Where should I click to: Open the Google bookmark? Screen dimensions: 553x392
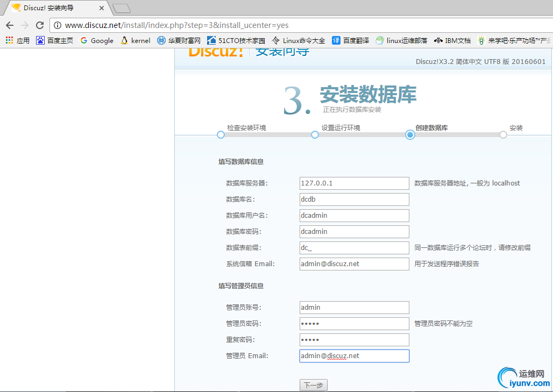pyautogui.click(x=97, y=40)
